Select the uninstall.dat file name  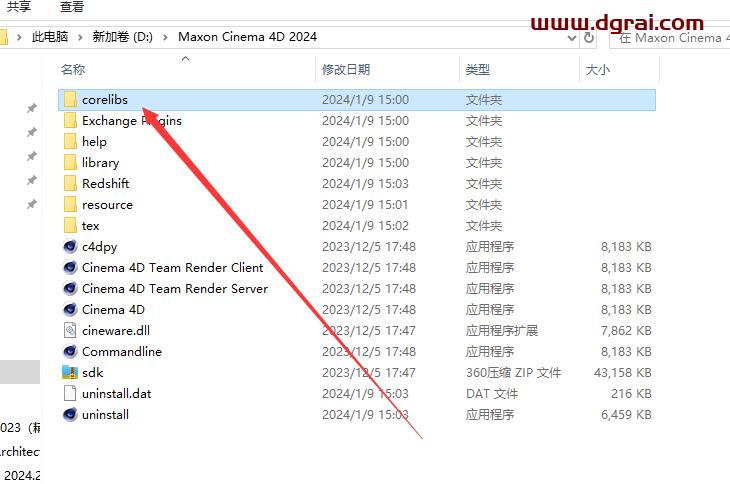(117, 394)
